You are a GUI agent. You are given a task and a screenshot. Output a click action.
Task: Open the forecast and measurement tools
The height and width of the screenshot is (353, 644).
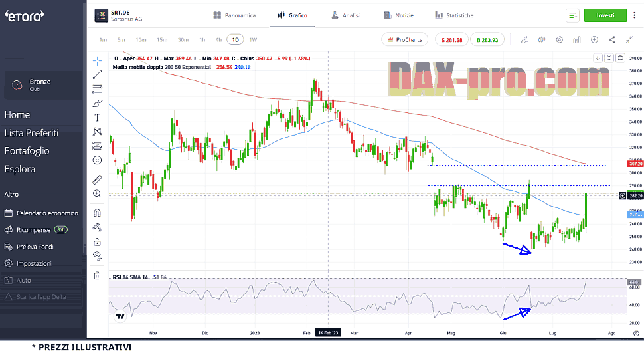98,146
